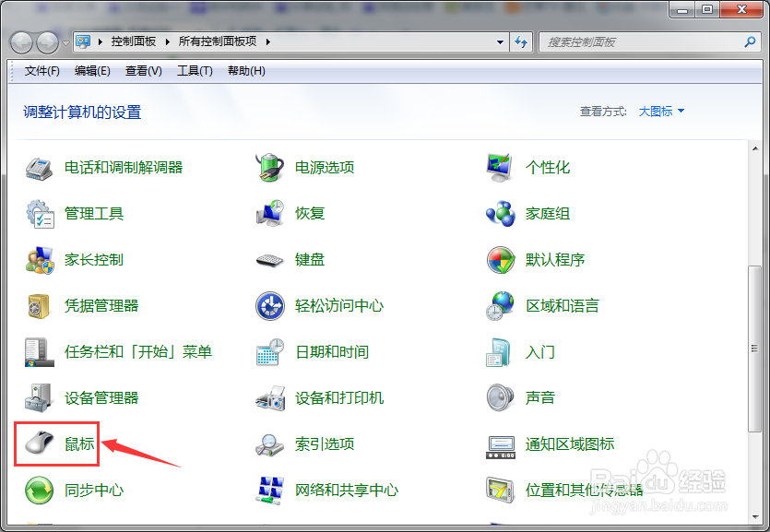Click the Device Manager (设备管理器) icon
Screen dimensions: 770x532
[x=39, y=398]
